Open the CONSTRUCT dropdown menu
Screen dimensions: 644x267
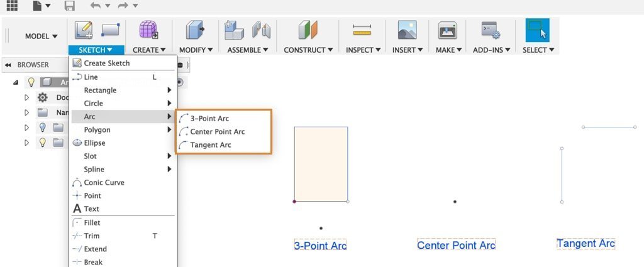tap(308, 50)
